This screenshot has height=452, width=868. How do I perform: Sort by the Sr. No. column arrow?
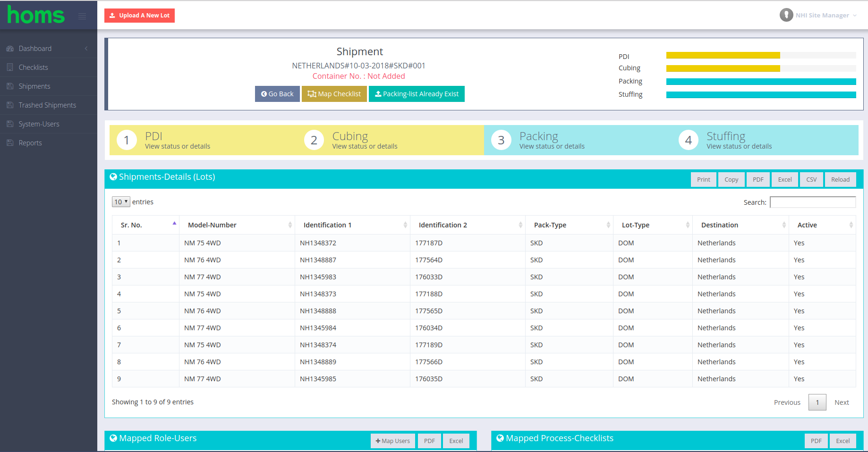[x=174, y=223]
